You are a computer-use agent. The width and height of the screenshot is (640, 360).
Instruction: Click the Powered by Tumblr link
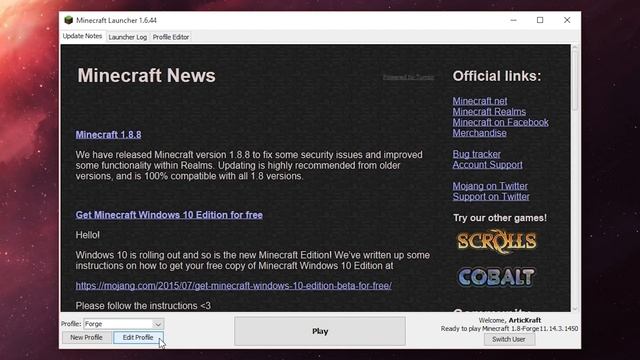tap(408, 77)
